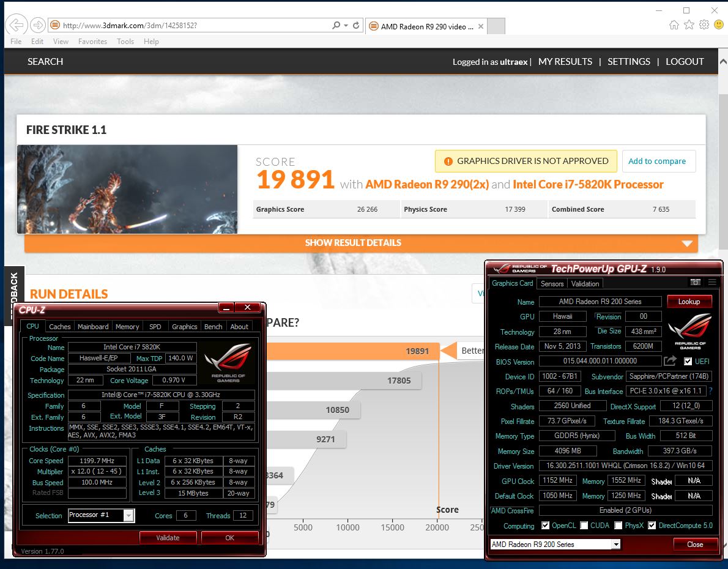The height and width of the screenshot is (569, 728).
Task: Click the Fire Strike thumbnail image
Action: pos(127,189)
